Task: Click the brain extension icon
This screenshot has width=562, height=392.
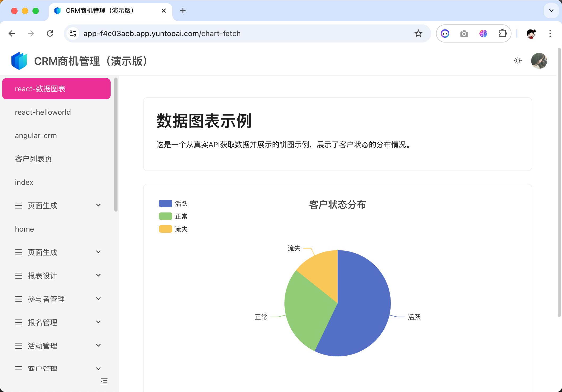Action: click(483, 33)
